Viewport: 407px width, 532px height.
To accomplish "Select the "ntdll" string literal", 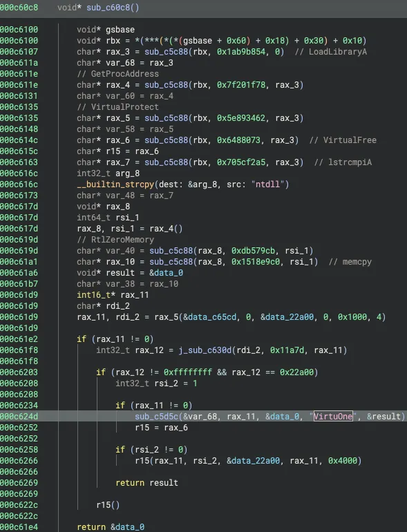I will click(x=267, y=184).
